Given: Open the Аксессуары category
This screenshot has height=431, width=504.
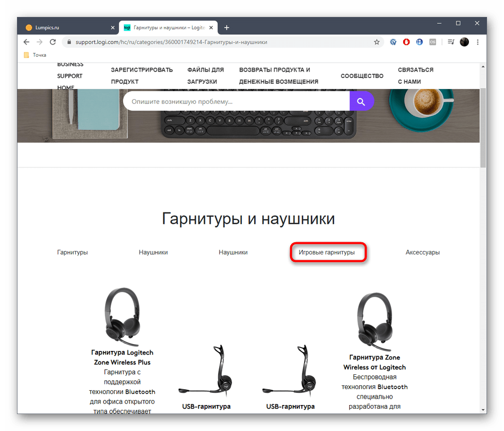Looking at the screenshot, I should pyautogui.click(x=422, y=252).
